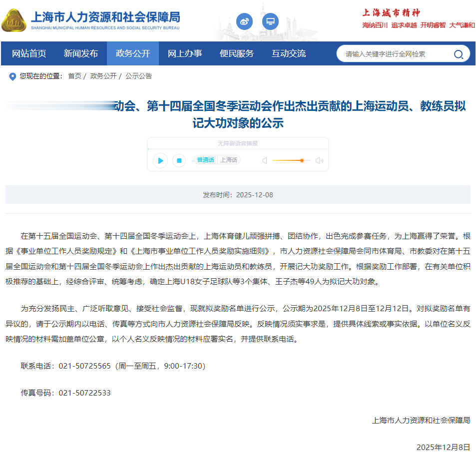Open the 互动交流 section

pos(288,53)
